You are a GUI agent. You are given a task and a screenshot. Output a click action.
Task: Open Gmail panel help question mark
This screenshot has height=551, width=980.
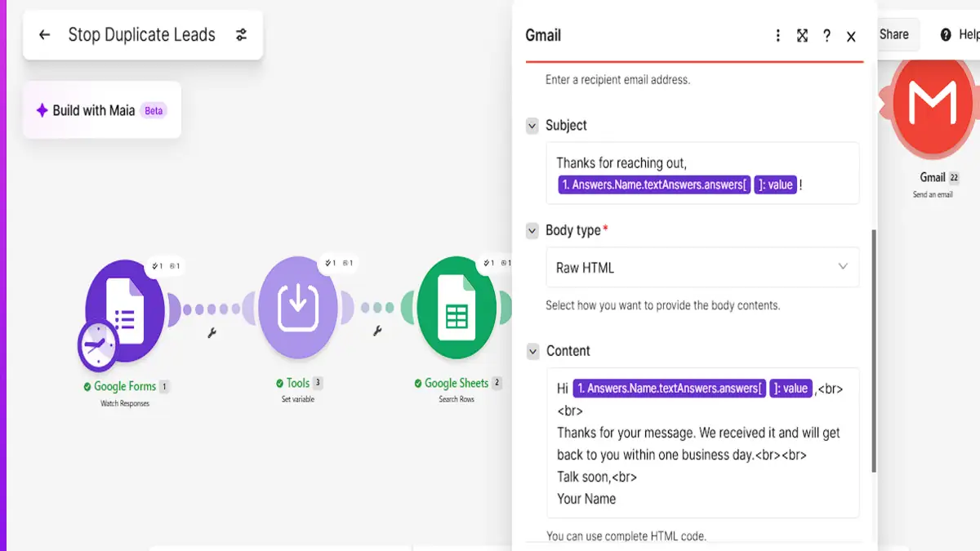point(826,36)
